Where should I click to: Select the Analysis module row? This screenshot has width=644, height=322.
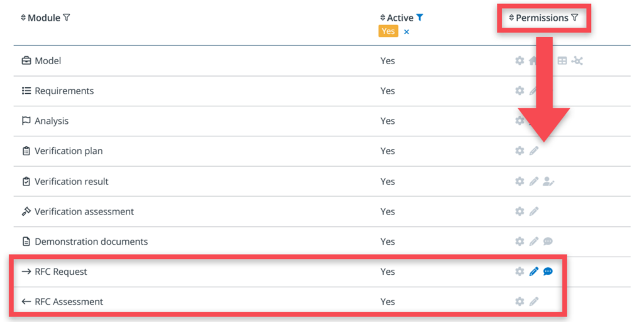tap(52, 121)
